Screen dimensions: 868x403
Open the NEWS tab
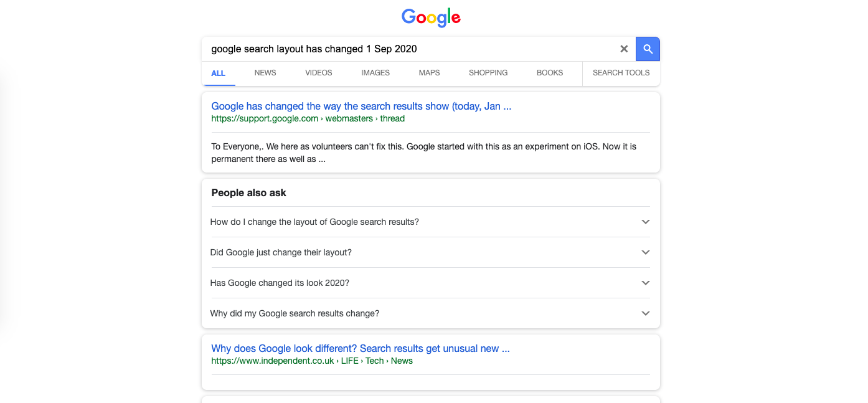pyautogui.click(x=265, y=73)
